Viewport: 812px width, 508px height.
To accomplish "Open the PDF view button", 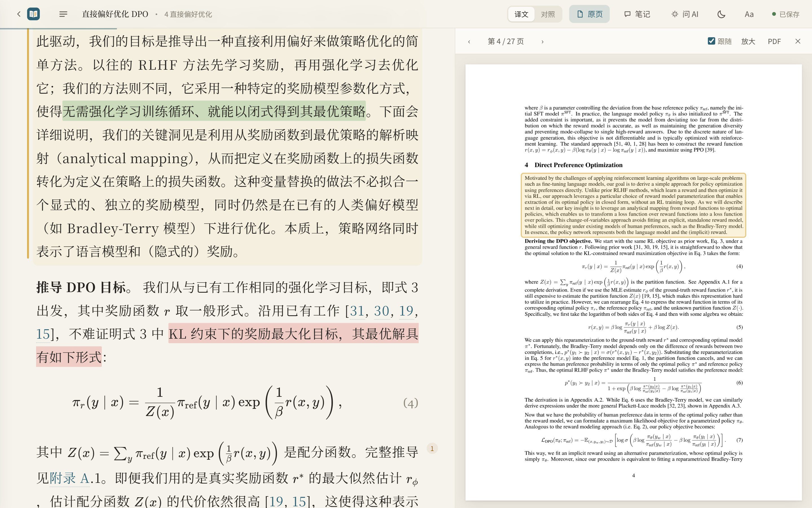I will (774, 41).
